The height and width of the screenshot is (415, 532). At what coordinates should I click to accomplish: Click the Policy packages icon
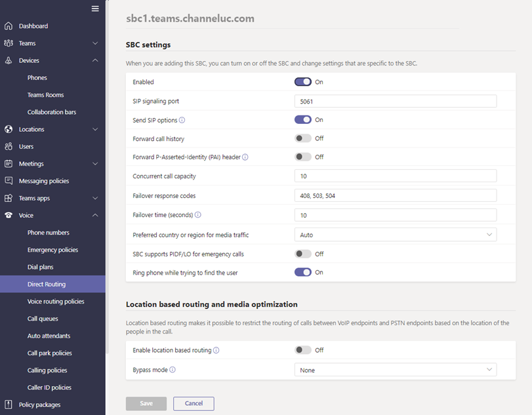[x=9, y=405]
